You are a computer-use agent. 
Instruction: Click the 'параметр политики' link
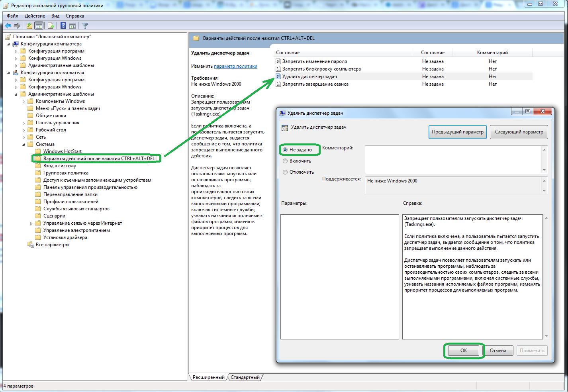235,66
